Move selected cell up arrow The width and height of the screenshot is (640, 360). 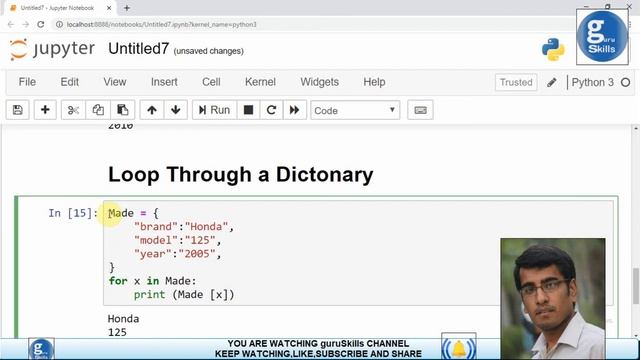152,110
